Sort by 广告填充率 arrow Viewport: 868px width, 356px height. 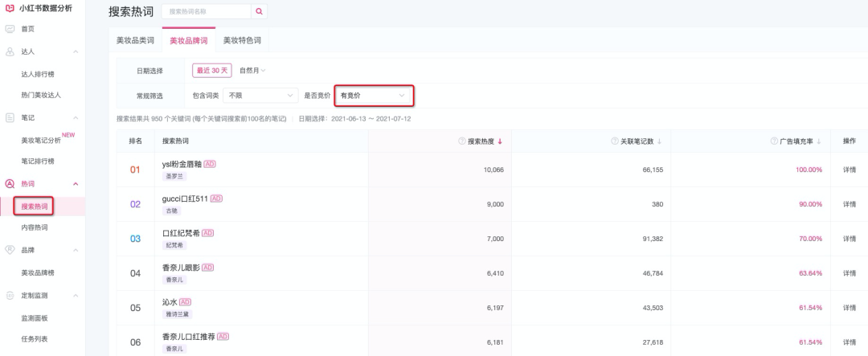click(819, 141)
